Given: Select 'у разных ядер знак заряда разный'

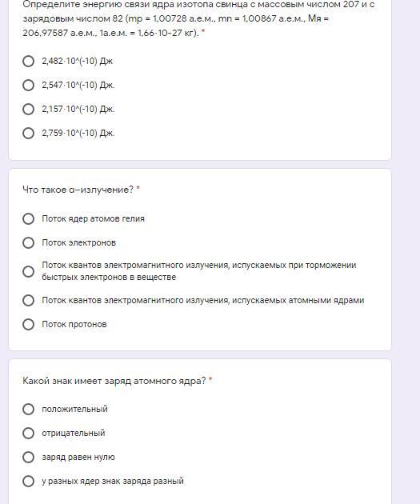Looking at the screenshot, I should tap(28, 481).
